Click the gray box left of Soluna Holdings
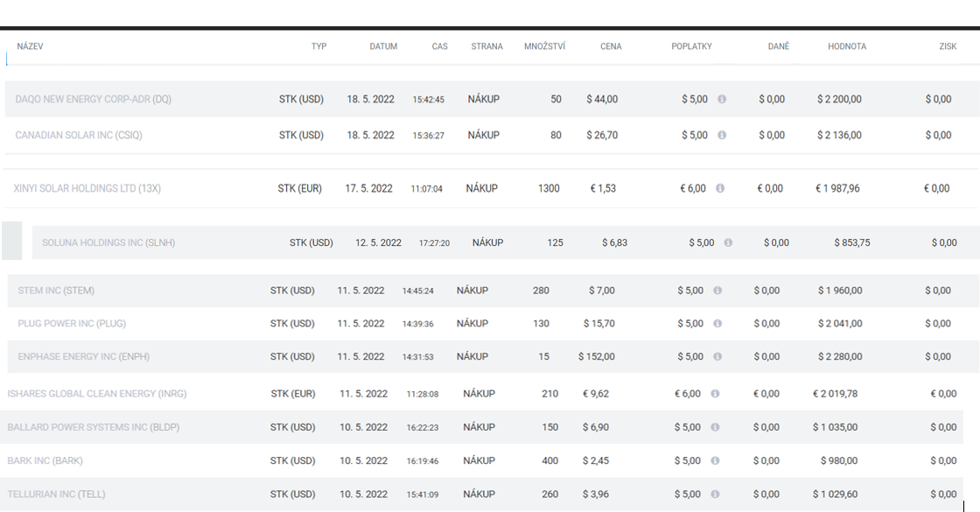Screen dimensions: 980x512 click(12, 241)
